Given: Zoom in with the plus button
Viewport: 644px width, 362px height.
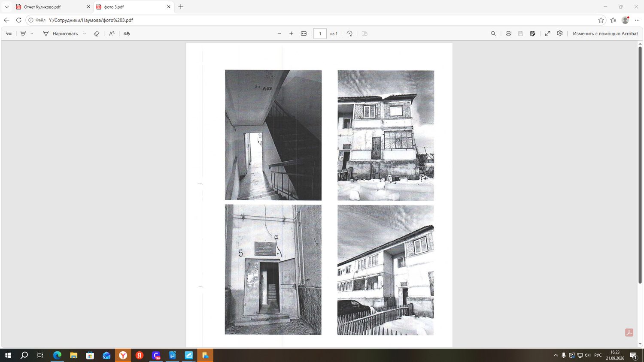Looking at the screenshot, I should 291,33.
